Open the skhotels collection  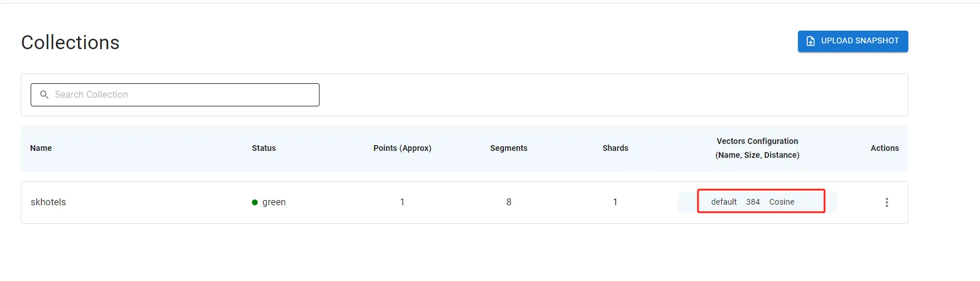point(49,202)
